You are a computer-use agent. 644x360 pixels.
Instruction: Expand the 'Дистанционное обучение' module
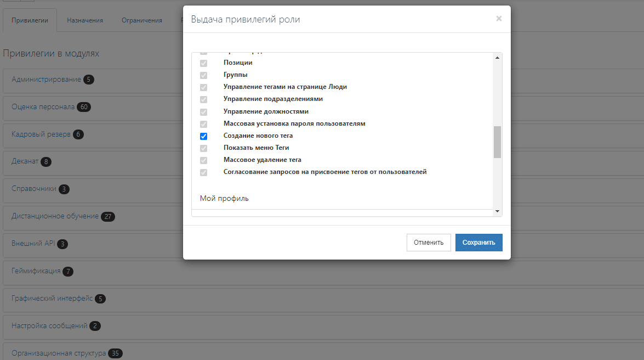pos(55,216)
